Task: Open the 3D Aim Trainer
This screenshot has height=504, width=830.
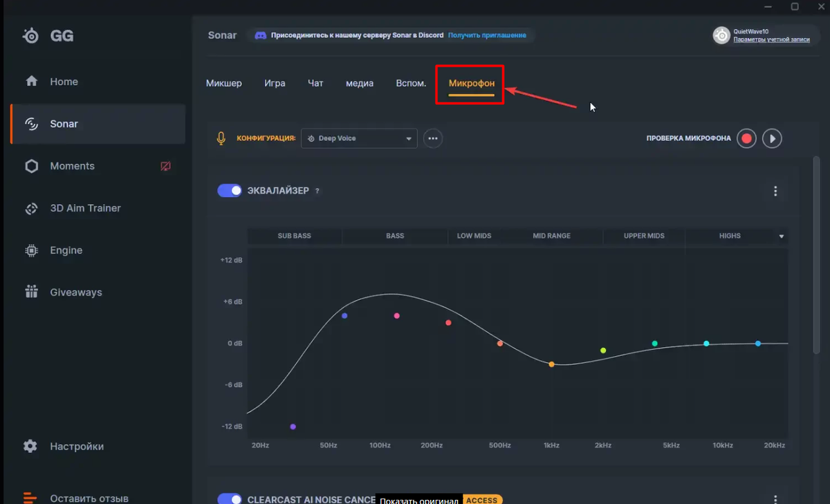Action: click(x=98, y=208)
